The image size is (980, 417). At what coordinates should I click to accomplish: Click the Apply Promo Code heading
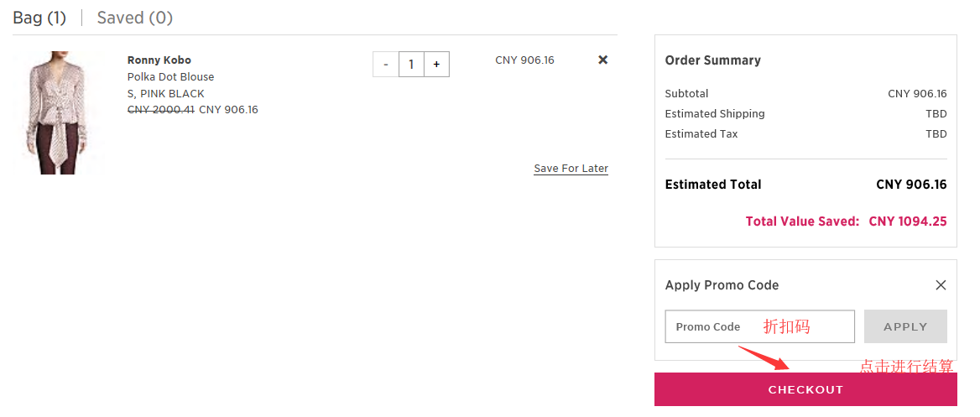pos(722,285)
